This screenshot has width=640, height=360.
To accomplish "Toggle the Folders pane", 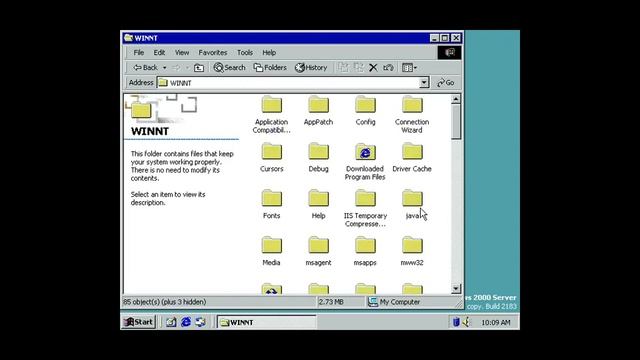I will click(270, 68).
